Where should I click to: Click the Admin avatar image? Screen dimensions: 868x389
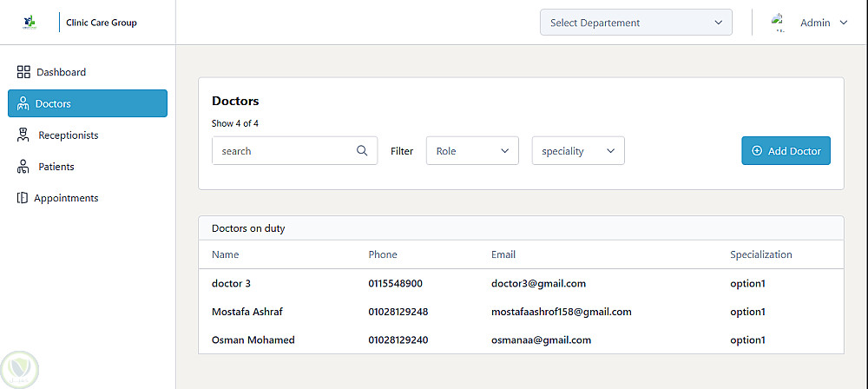779,23
